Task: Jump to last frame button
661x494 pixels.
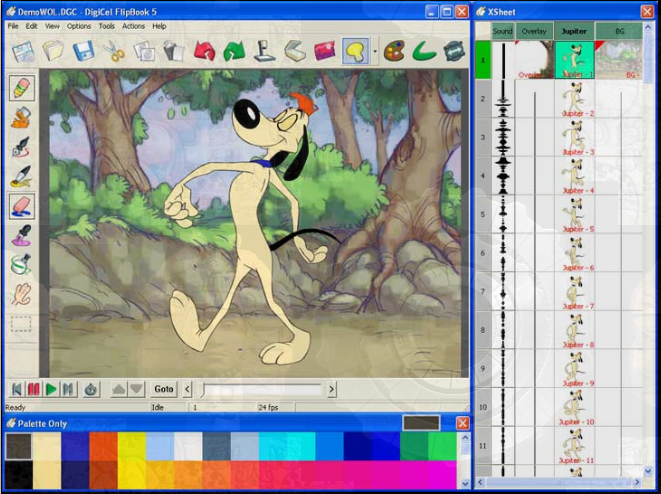Action: 68,389
